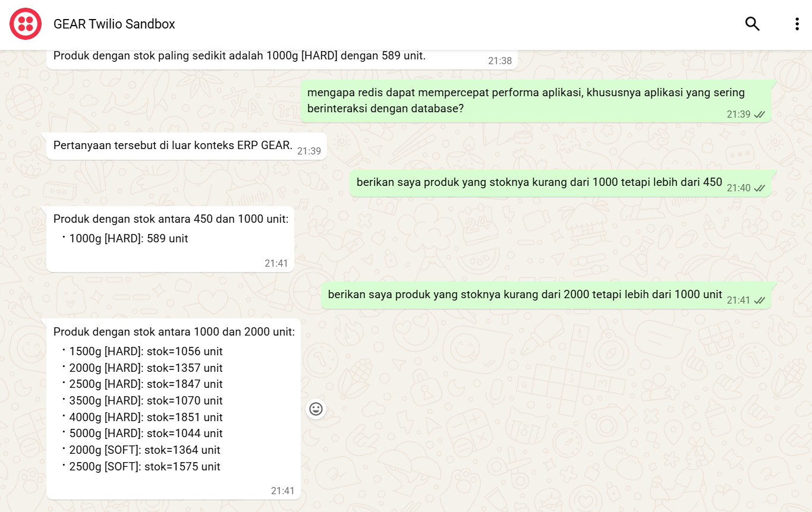Click the '2000g [HARD]: stok=1357 unit' line
812x512 pixels.
[x=146, y=368]
